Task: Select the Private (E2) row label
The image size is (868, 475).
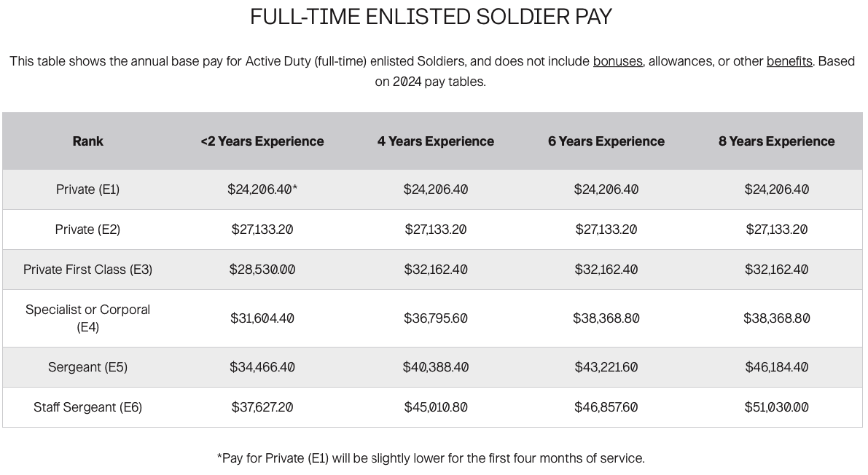Action: [87, 229]
